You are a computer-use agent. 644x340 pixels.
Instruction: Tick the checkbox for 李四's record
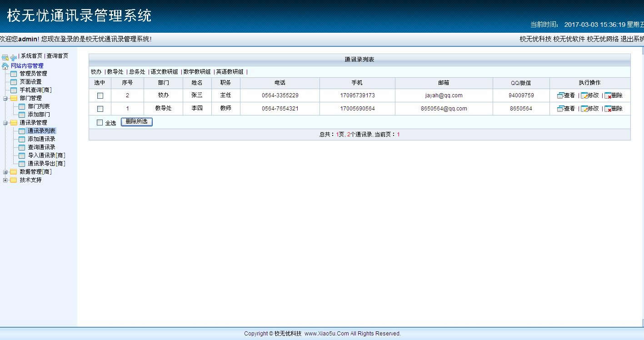(100, 109)
